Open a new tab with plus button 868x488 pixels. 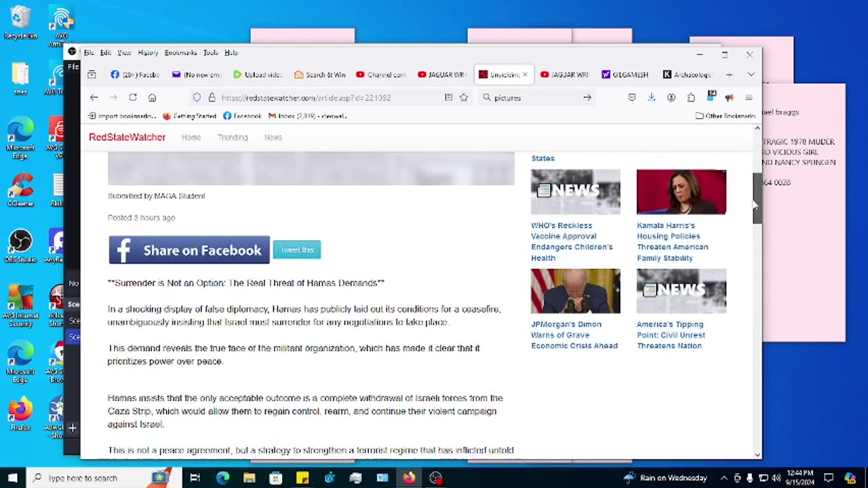[x=729, y=75]
